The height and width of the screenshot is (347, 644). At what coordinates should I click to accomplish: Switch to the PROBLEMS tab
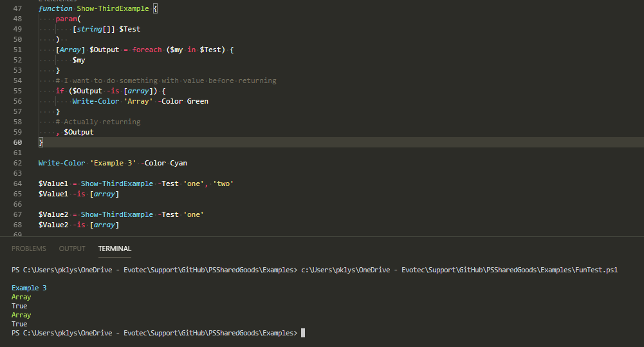click(x=28, y=249)
